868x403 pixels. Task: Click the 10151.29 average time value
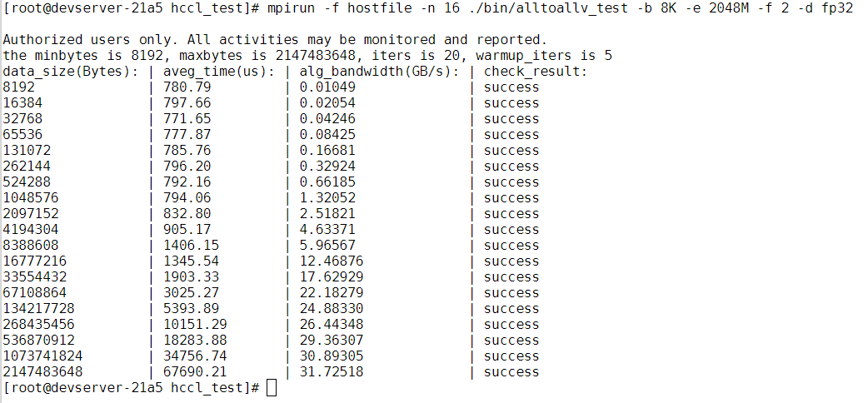195,324
